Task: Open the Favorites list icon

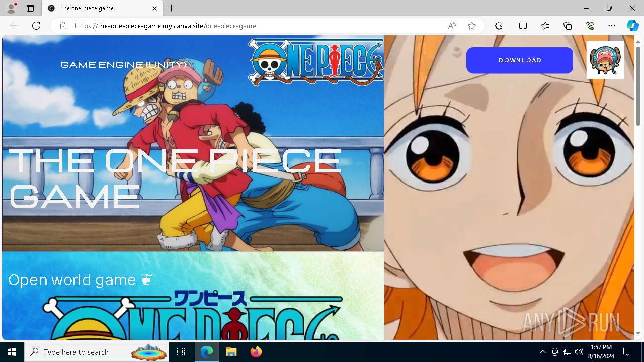Action: [x=545, y=26]
